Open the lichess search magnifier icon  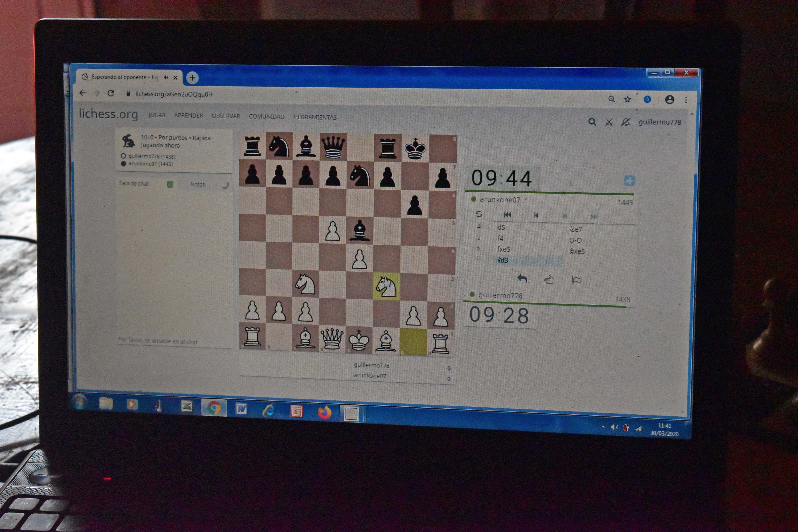pyautogui.click(x=592, y=122)
